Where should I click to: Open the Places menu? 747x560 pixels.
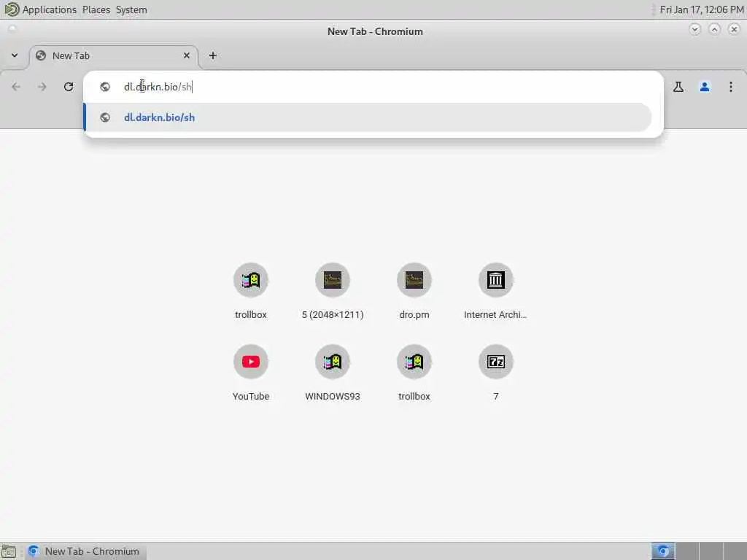96,9
